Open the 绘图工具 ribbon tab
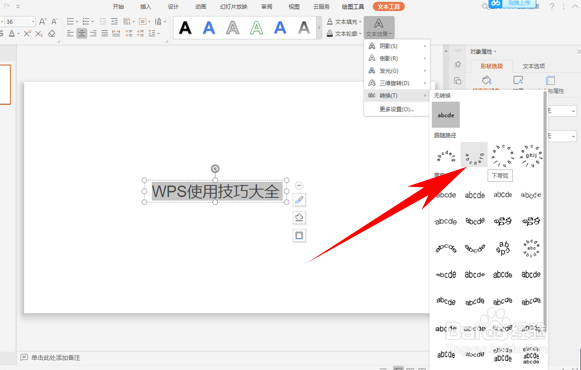The image size is (581, 370). (x=353, y=7)
